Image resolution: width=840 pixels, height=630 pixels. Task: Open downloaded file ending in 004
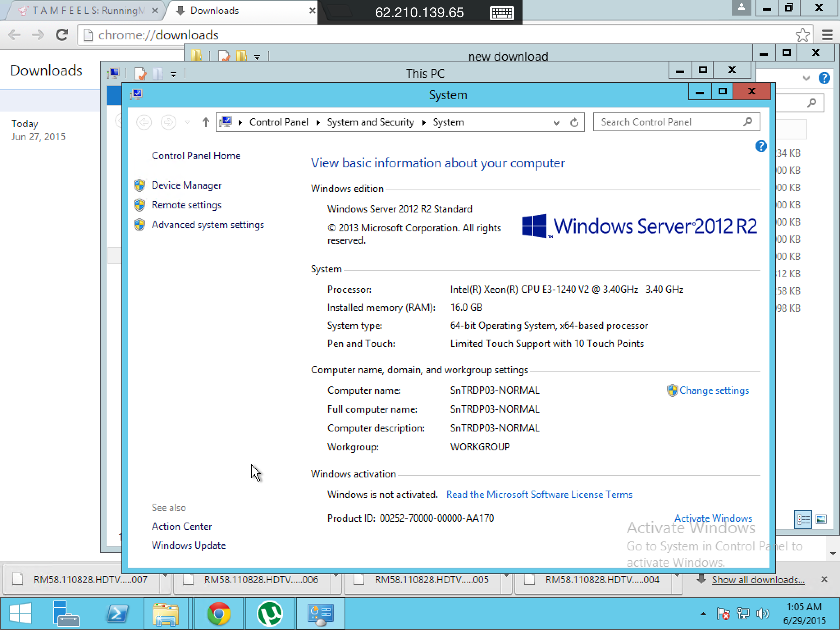click(593, 580)
